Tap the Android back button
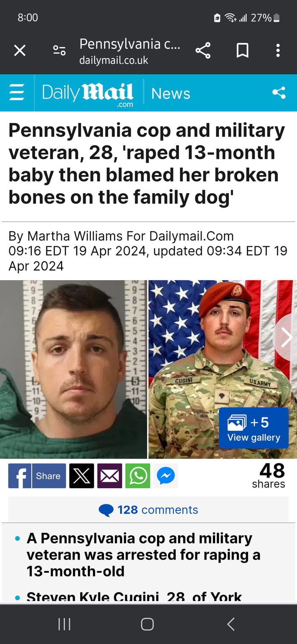Screen dimensions: 297x644 click(231, 624)
